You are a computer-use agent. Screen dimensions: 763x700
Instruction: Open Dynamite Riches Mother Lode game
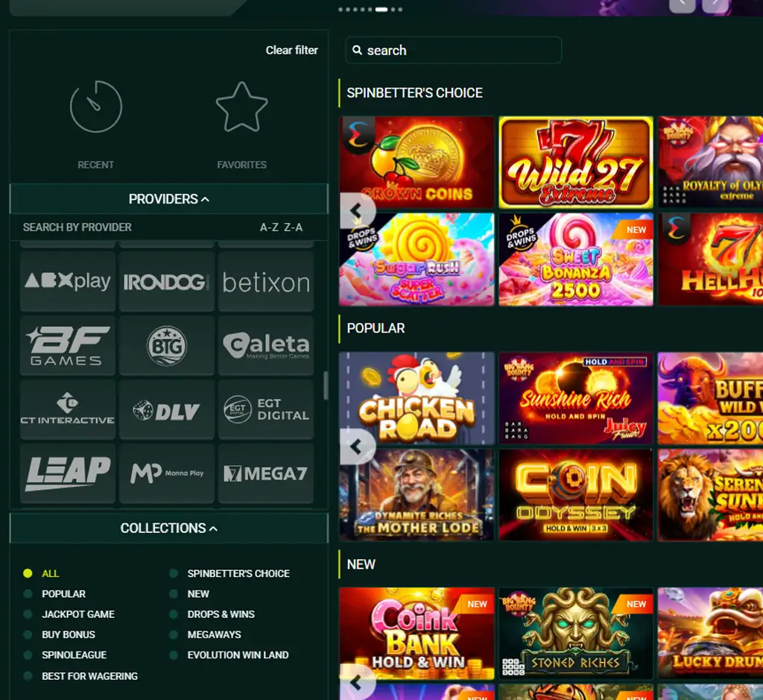(x=417, y=495)
